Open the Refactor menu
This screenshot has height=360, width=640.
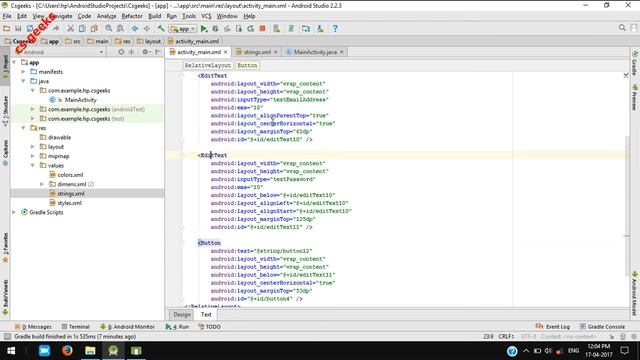coord(132,16)
